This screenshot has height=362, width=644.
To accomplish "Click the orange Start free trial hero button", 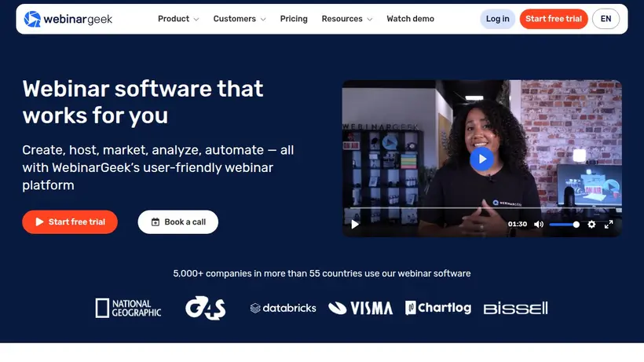I will 70,222.
